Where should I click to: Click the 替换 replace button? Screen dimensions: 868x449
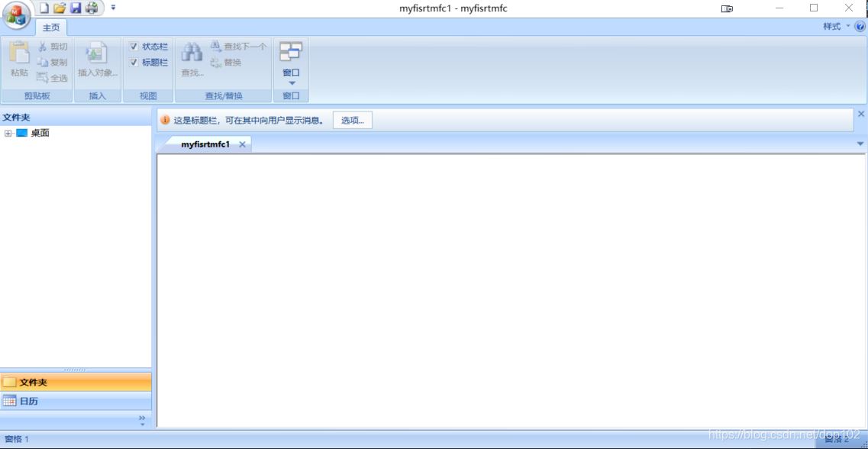tap(226, 63)
